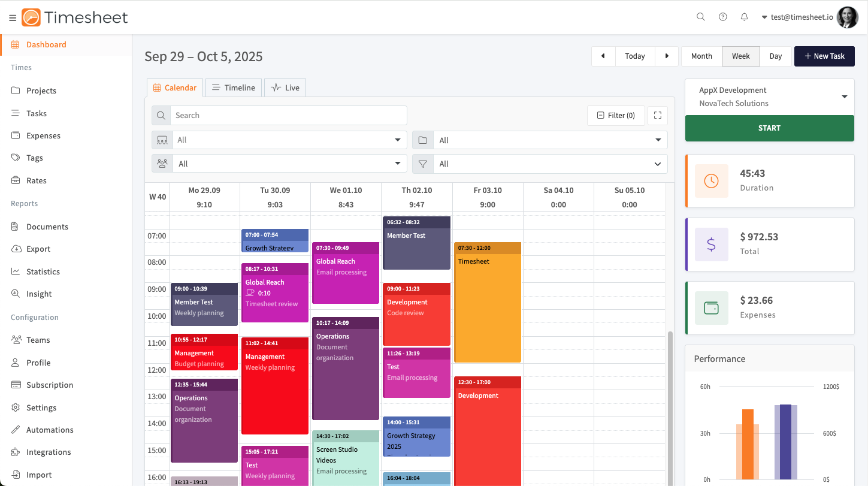868x486 pixels.
Task: Click the global search magnifier icon
Action: [x=700, y=17]
